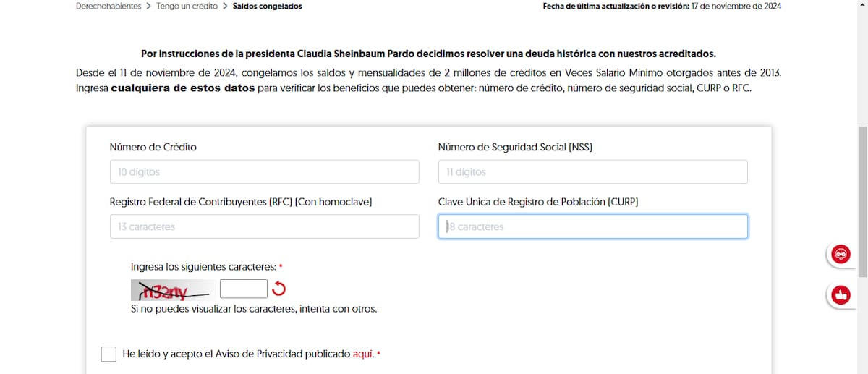
Task: Open the privacy notice "aquí" link
Action: click(x=362, y=354)
